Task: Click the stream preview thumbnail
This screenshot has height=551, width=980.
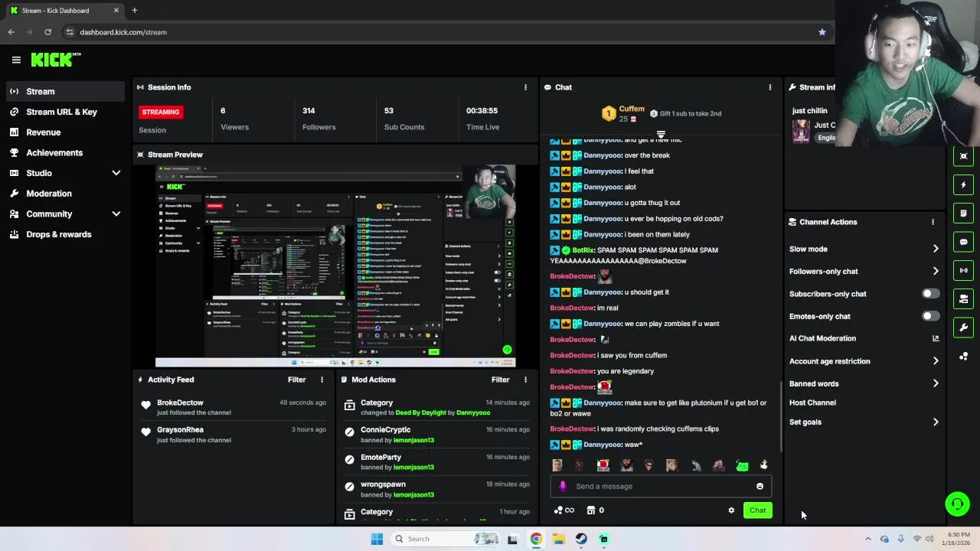Action: point(335,266)
